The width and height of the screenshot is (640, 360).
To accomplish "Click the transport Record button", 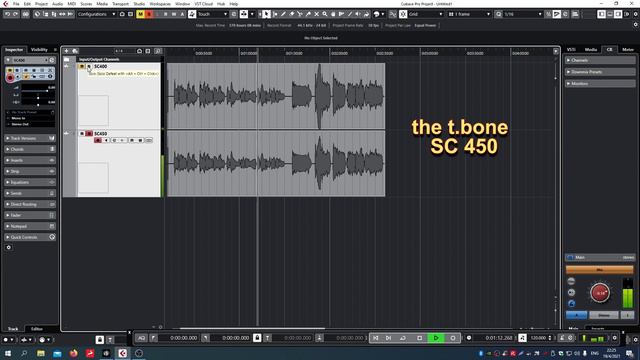I will (453, 338).
